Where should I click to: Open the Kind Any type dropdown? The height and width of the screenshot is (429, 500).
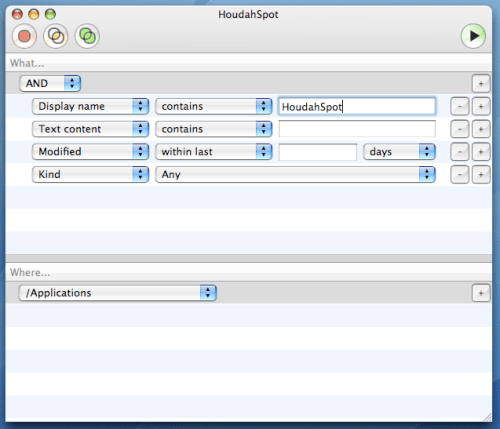pyautogui.click(x=295, y=174)
